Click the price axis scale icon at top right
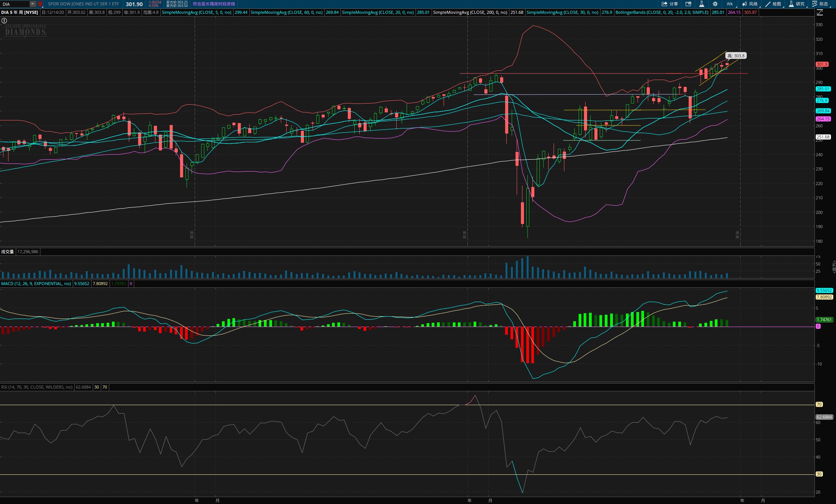This screenshot has width=836, height=504. pyautogui.click(x=820, y=12)
